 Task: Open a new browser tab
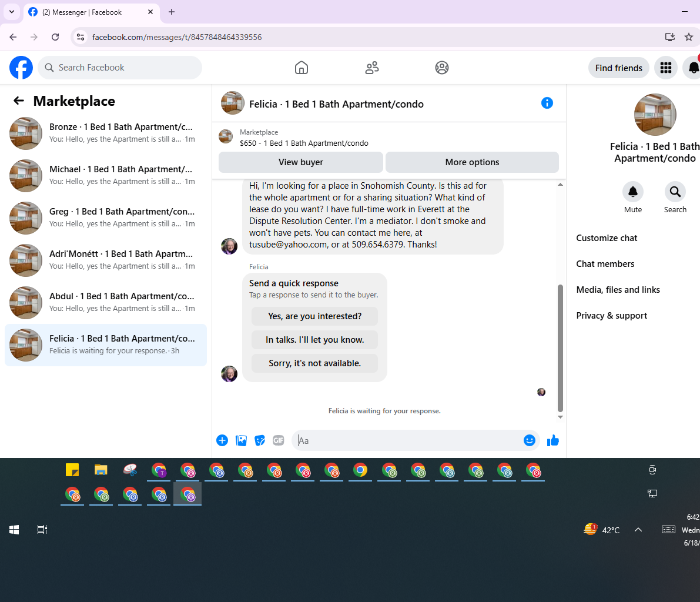172,12
